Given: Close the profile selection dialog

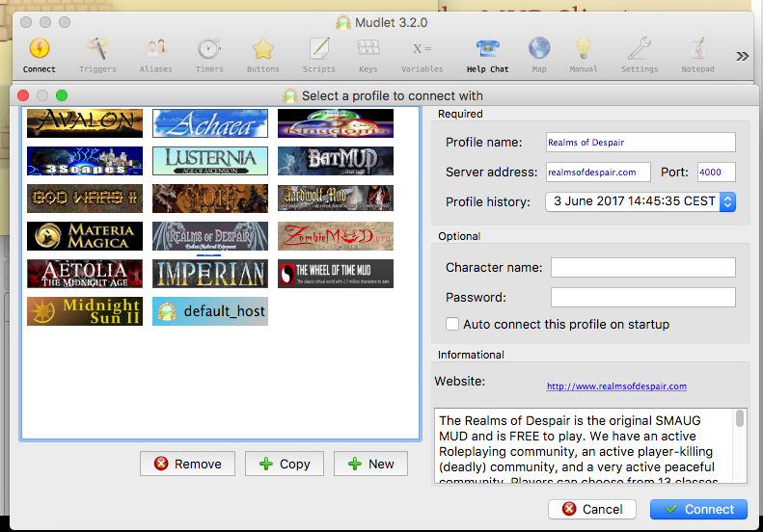Looking at the screenshot, I should [x=23, y=95].
